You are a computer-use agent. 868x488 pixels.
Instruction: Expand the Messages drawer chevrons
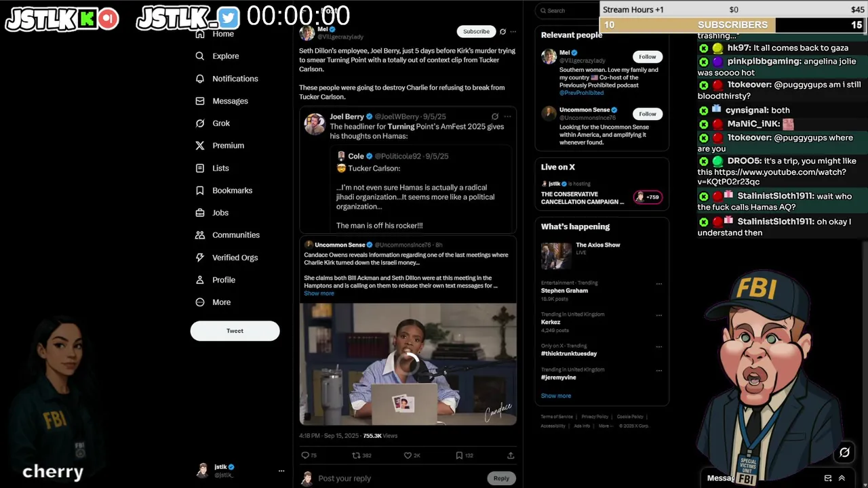pos(842,478)
